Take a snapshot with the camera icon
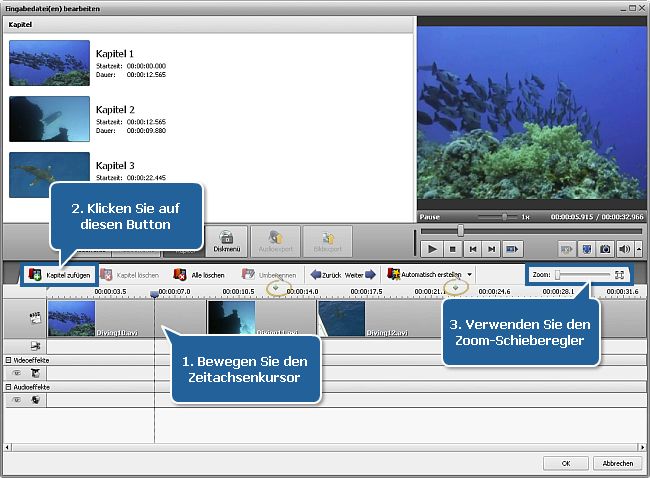 pyautogui.click(x=605, y=248)
